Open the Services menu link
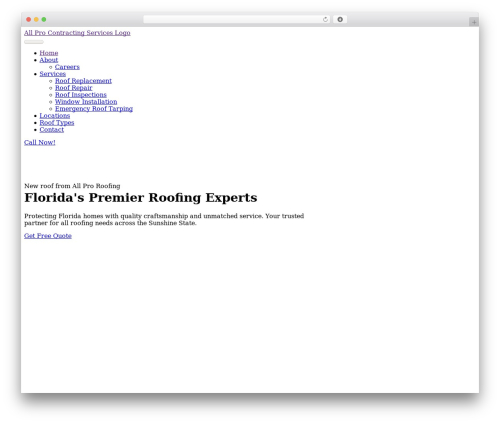 (53, 74)
